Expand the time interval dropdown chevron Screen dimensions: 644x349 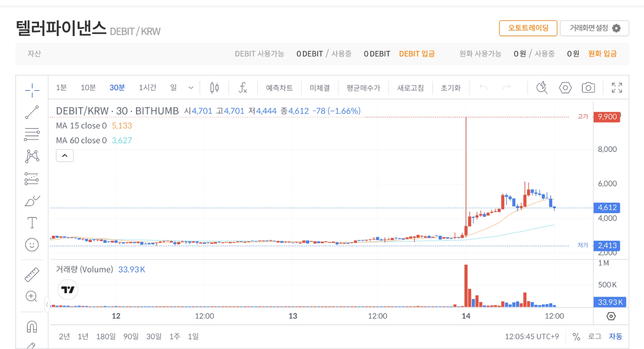(191, 88)
